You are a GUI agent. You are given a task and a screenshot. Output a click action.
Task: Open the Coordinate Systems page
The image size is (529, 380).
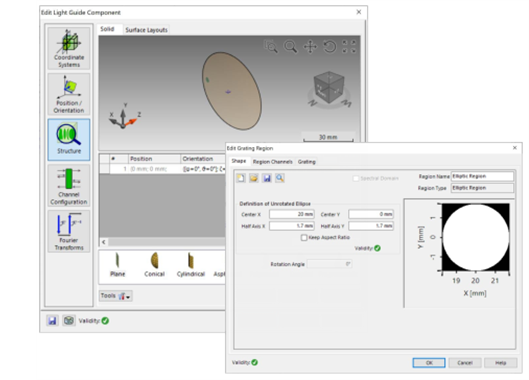pos(69,48)
